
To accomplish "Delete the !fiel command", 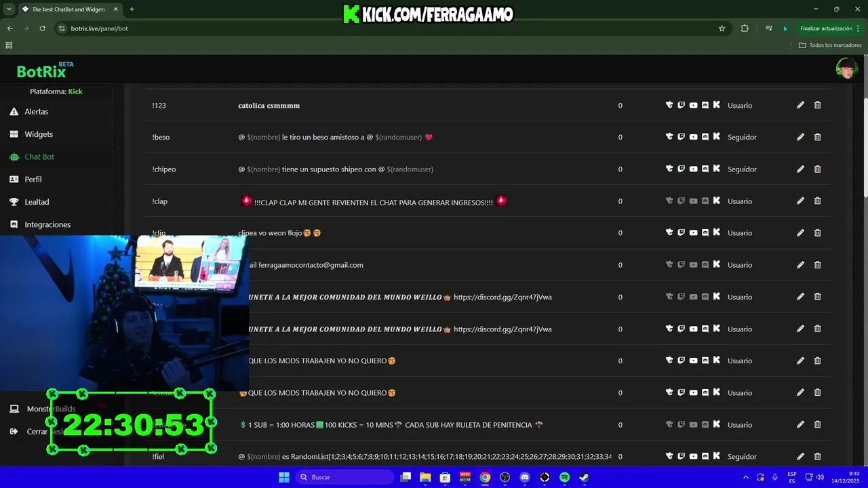I will [x=817, y=456].
